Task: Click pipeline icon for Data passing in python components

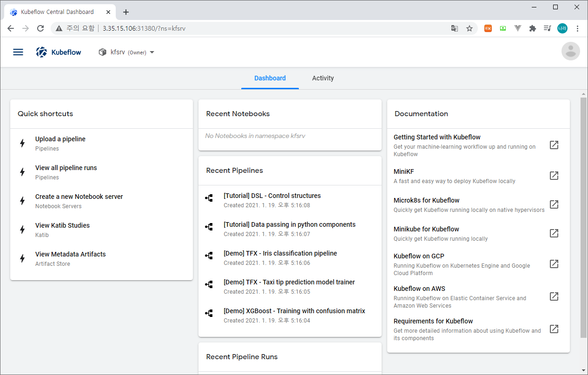Action: pyautogui.click(x=209, y=227)
